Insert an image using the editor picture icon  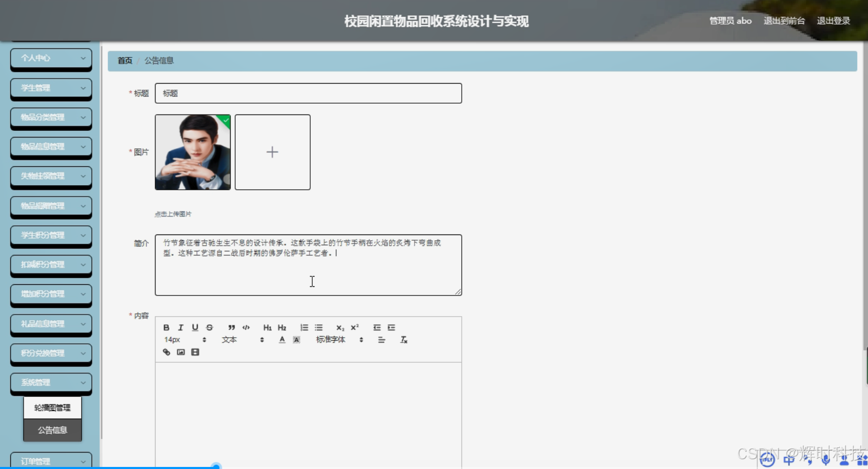click(180, 352)
